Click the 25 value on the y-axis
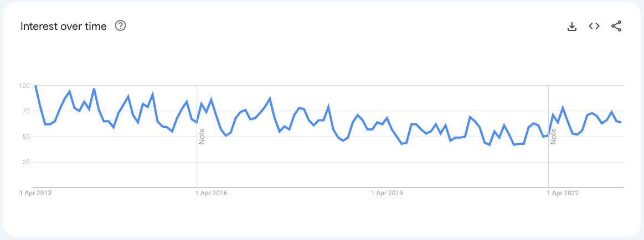Screen dimensions: 644x240 point(25,162)
